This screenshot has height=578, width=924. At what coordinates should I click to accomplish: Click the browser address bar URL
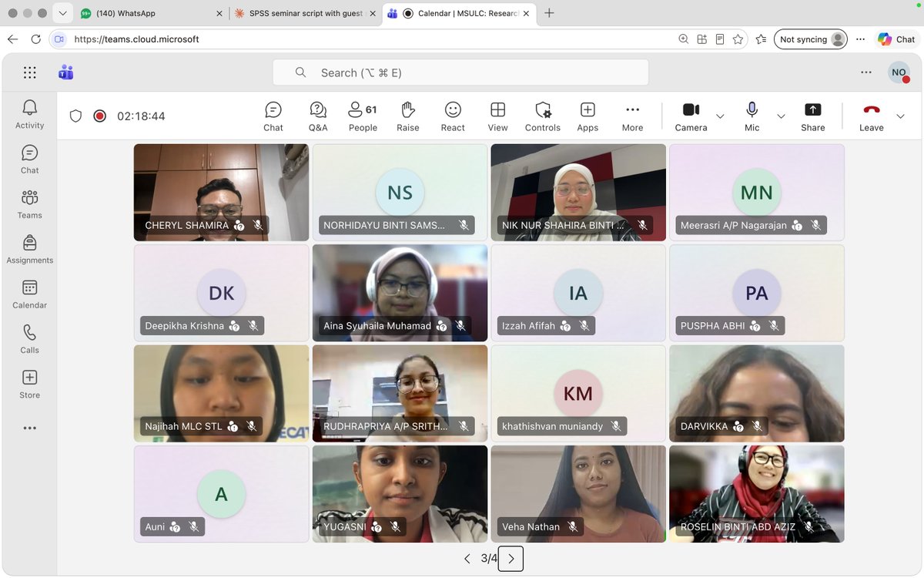point(136,39)
